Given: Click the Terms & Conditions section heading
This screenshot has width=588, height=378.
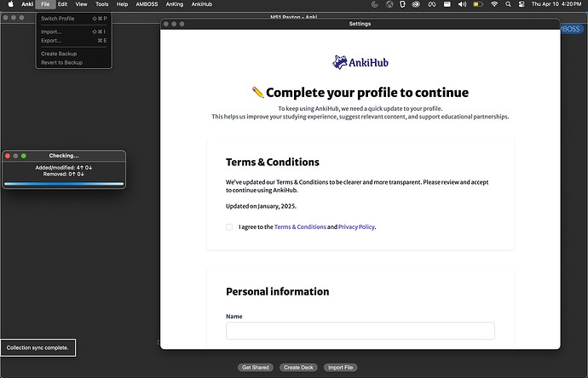Looking at the screenshot, I should click(272, 162).
